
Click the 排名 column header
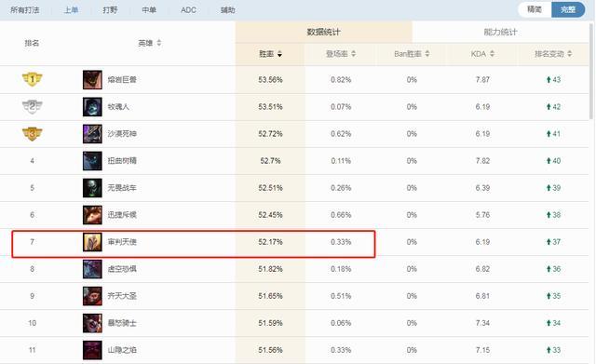click(x=32, y=44)
